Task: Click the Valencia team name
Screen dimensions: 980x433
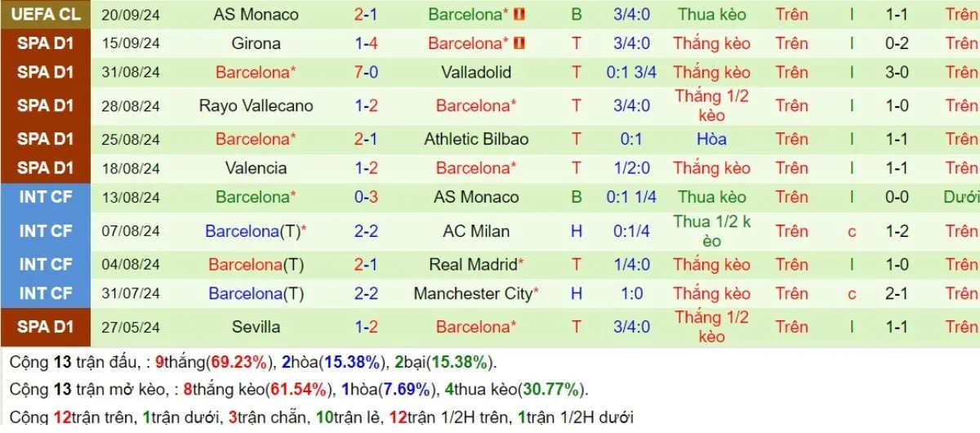Action: pos(256,167)
